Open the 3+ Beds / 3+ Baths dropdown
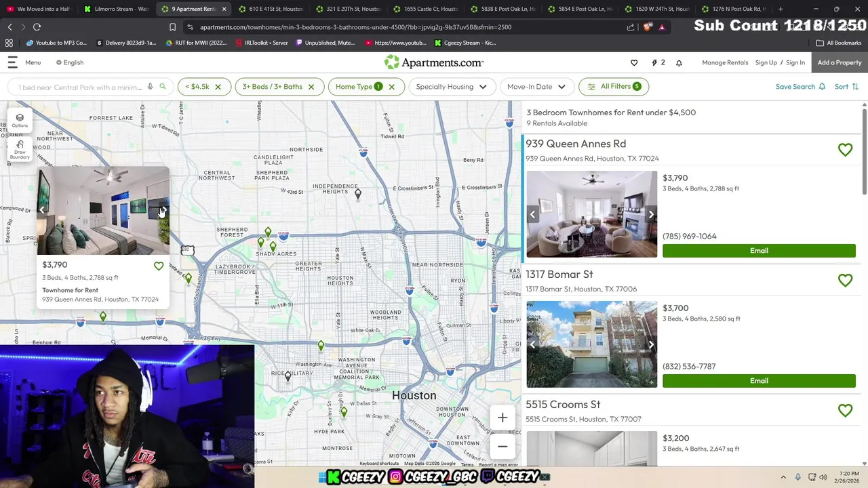Viewport: 868px width, 488px height. pyautogui.click(x=273, y=87)
